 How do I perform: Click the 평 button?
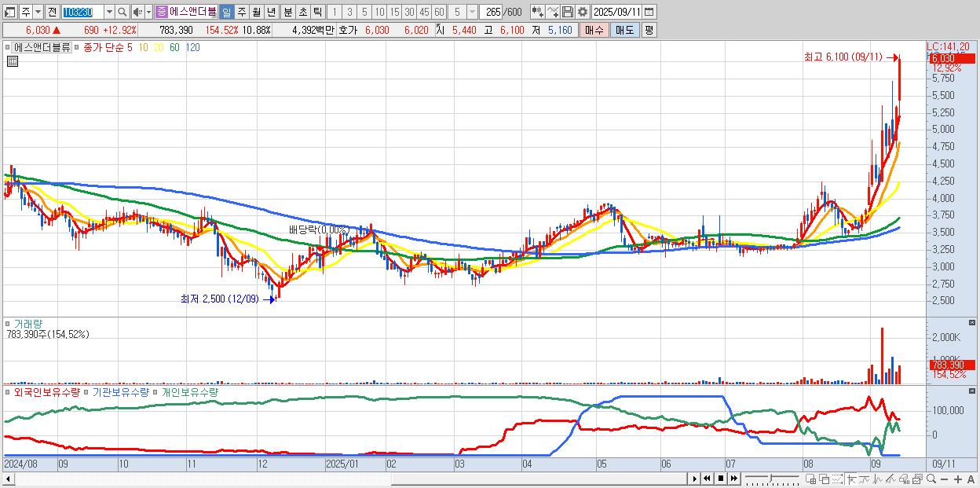tap(649, 30)
